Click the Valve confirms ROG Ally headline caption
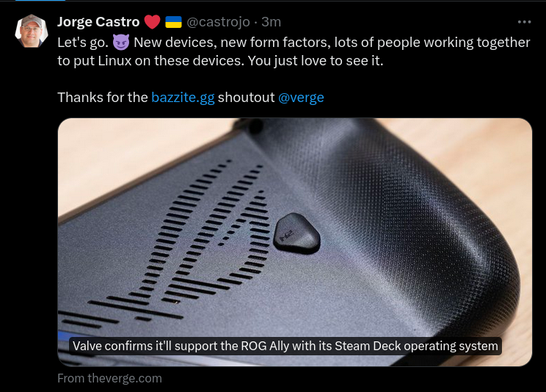Image resolution: width=546 pixels, height=392 pixels. click(x=285, y=346)
